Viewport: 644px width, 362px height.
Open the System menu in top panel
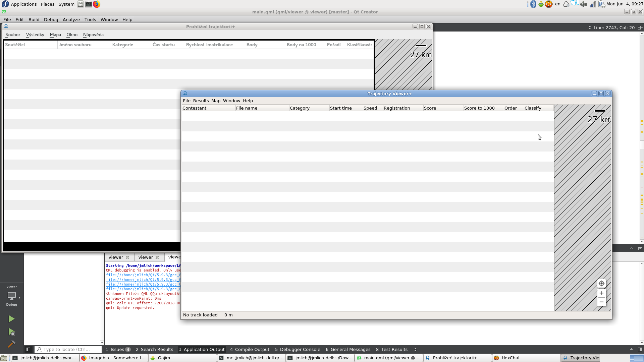tap(66, 4)
